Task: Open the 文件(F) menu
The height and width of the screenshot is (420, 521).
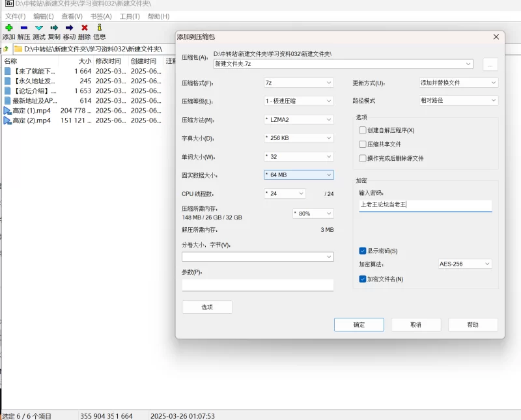Action: (15, 16)
